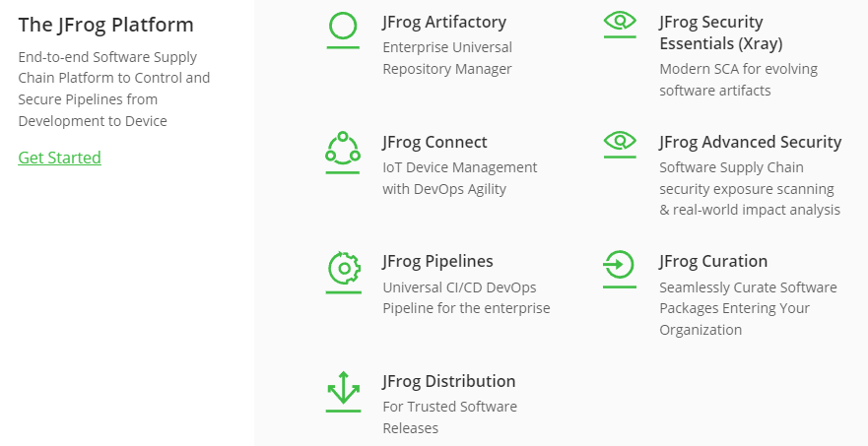Open the JFrog Artifactory title link
868x446 pixels.
[444, 22]
